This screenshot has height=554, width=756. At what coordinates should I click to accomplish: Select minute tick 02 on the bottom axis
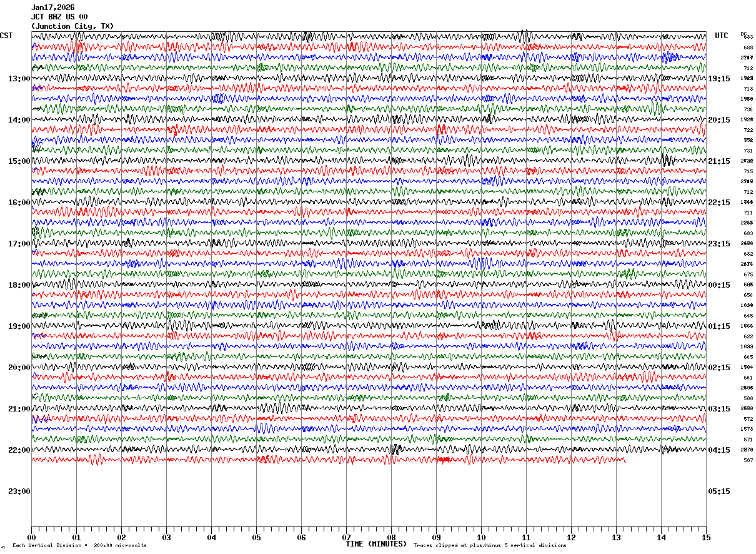tap(121, 537)
